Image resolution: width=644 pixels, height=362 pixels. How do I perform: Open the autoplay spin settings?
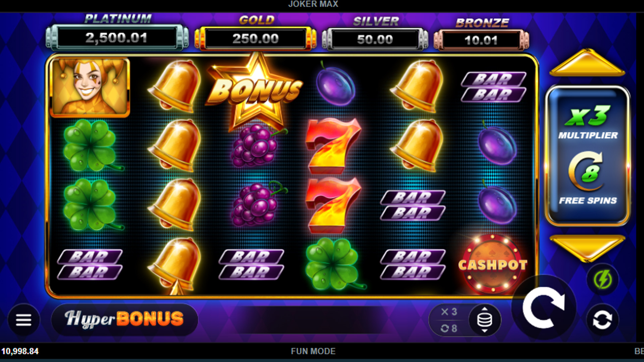tap(602, 320)
